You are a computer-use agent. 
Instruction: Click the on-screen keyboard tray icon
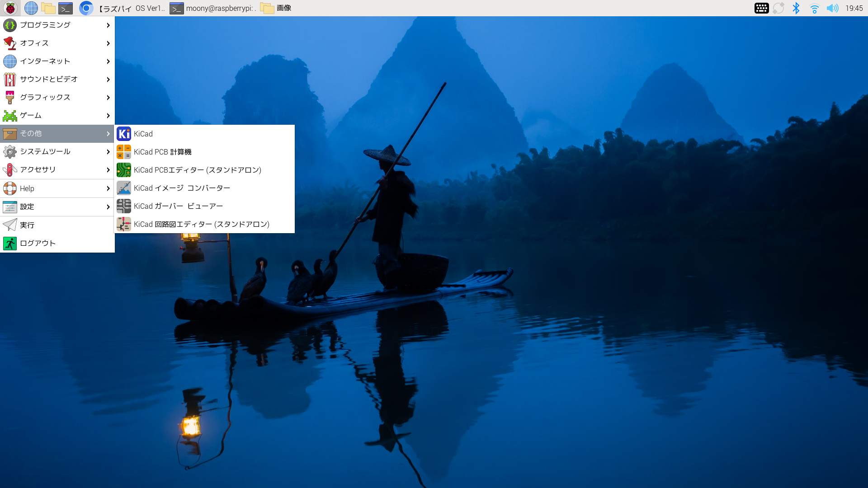coord(761,8)
